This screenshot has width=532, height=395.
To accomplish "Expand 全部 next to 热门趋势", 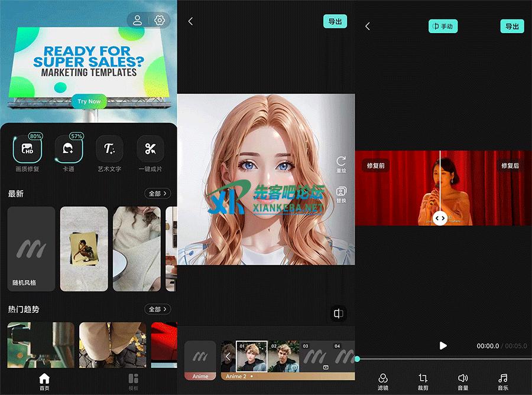I will [158, 309].
